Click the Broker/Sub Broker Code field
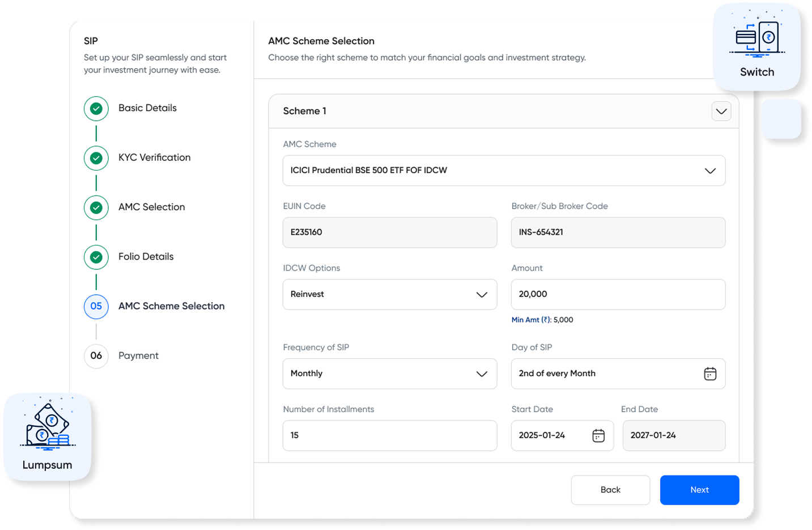The image size is (812, 530). (618, 232)
